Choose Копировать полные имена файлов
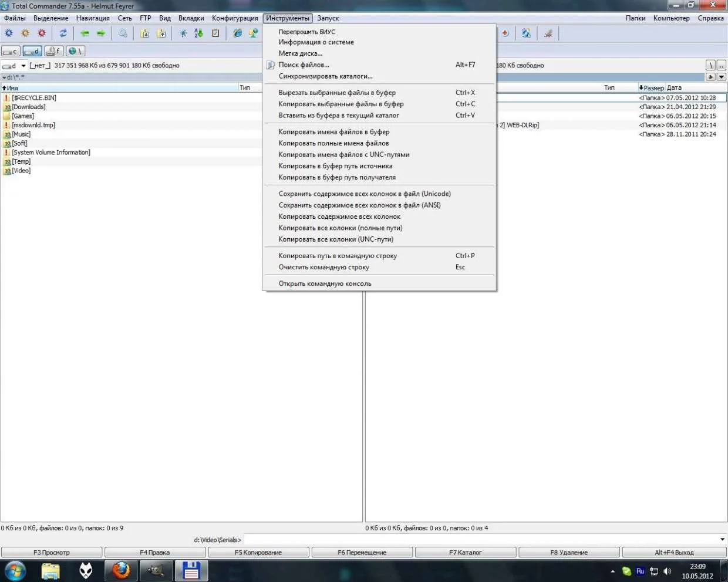Screen dimensions: 728x582 tap(379, 143)
